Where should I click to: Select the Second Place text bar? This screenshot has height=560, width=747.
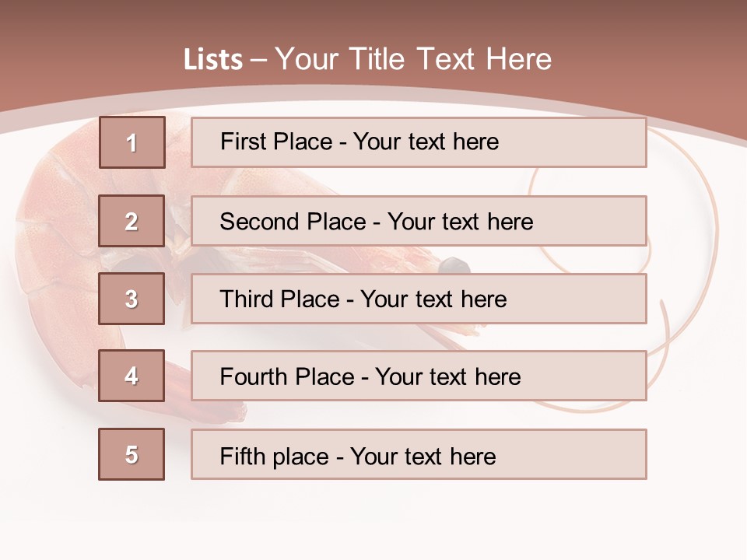(x=419, y=221)
